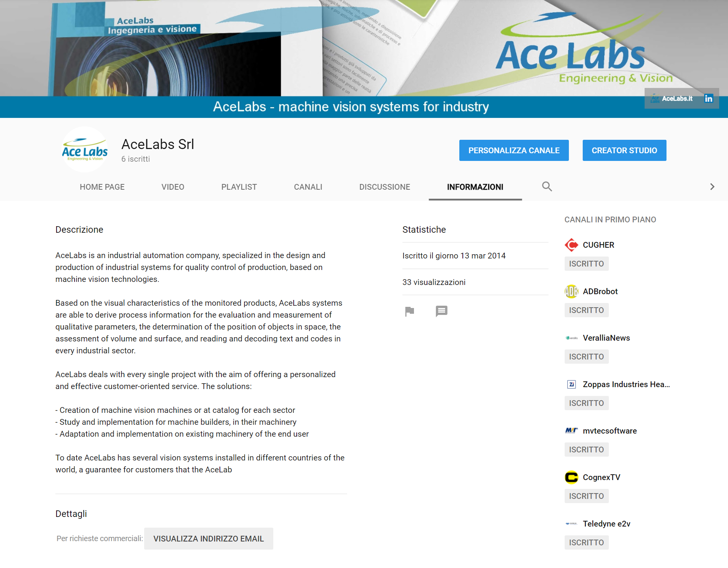Viewport: 728px width, 568px height.
Task: Open the mvtecsoftware channel name link
Action: coord(610,431)
